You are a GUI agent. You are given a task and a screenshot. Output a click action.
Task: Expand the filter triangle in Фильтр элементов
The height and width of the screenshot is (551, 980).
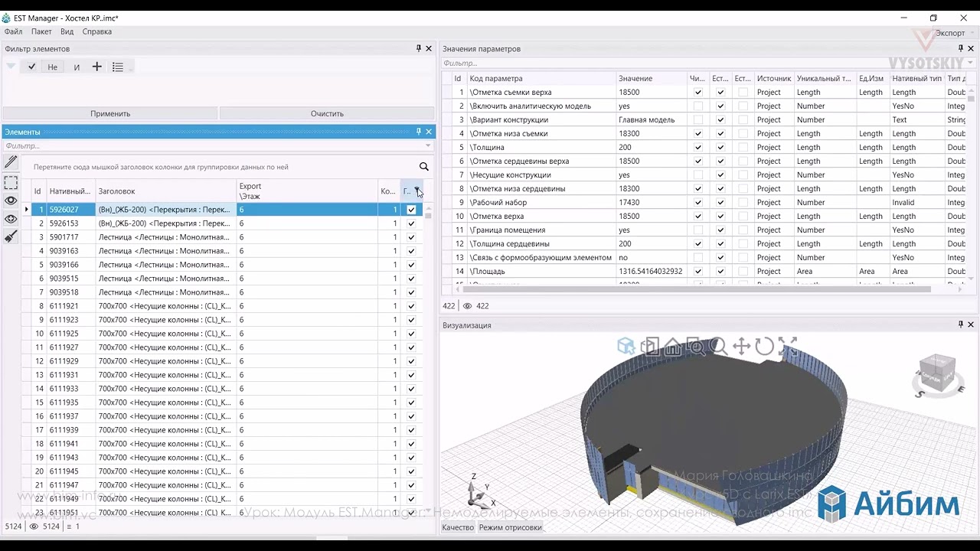(x=11, y=67)
